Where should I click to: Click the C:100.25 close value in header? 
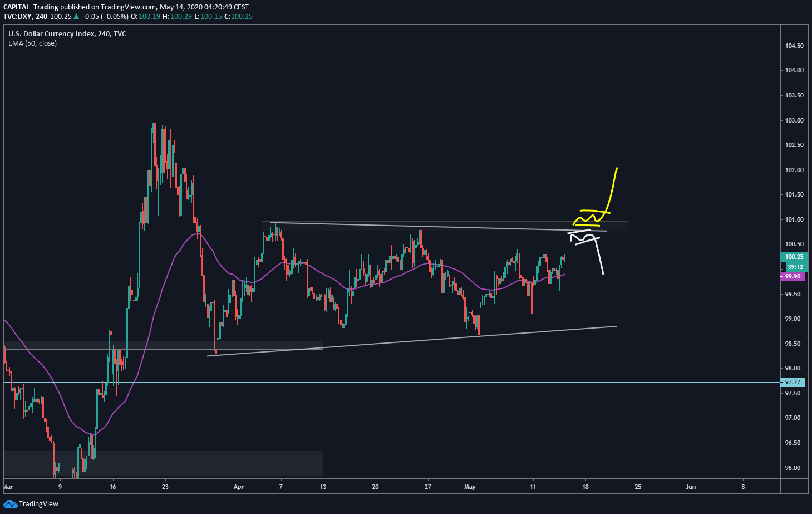tap(238, 16)
